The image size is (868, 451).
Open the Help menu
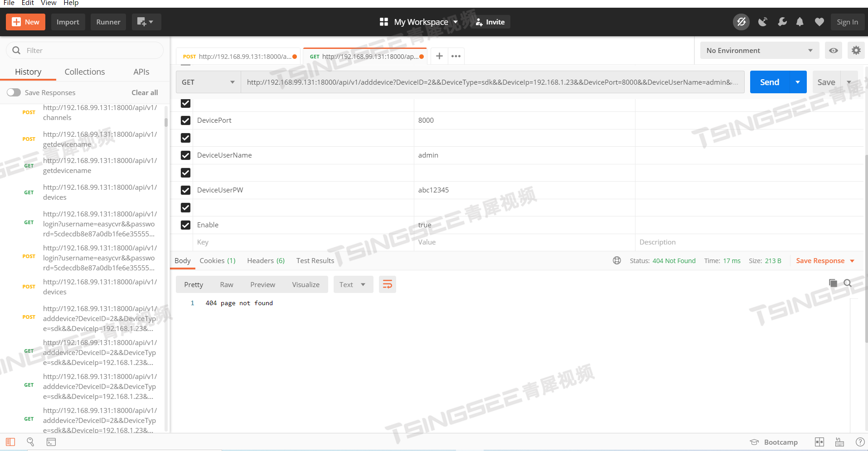pos(71,3)
